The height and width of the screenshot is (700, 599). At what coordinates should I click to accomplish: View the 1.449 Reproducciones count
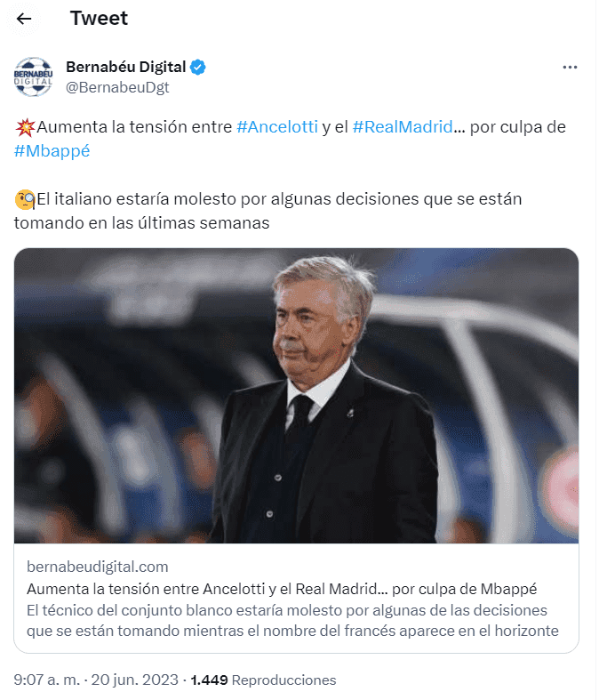tap(263, 680)
